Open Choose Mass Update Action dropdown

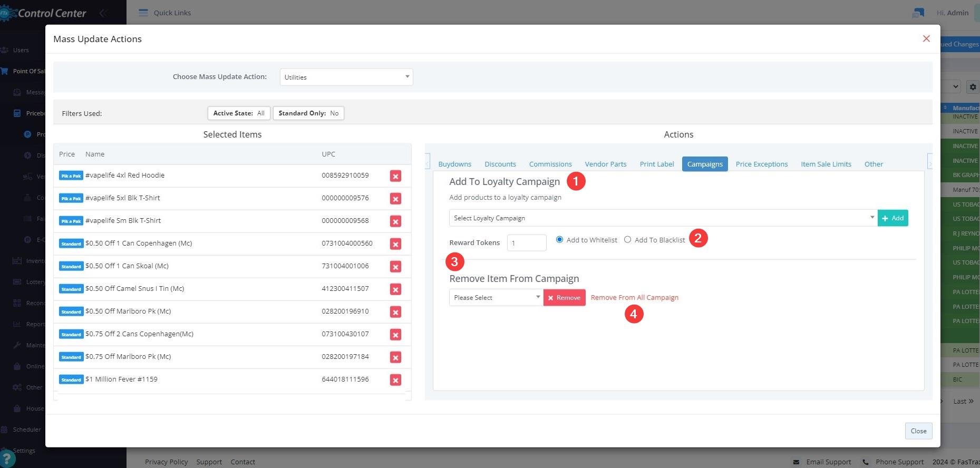346,77
